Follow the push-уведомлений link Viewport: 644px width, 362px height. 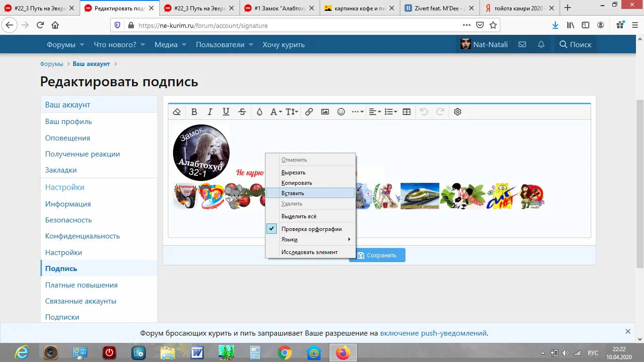click(454, 332)
